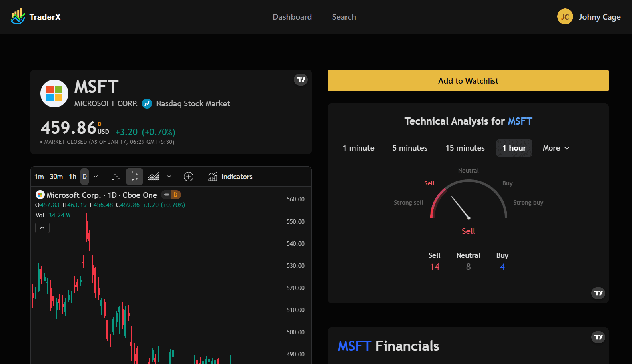The height and width of the screenshot is (364, 632).
Task: Switch to the 1 minute analysis tab
Action: (x=359, y=148)
